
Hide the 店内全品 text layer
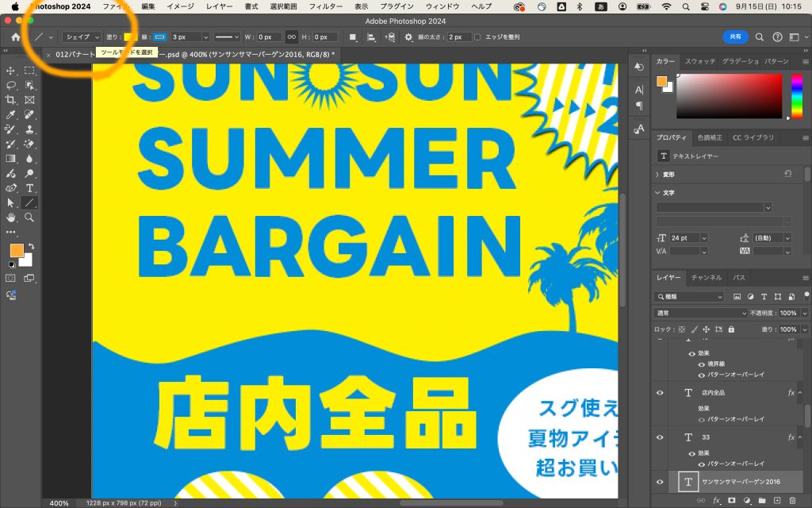(x=660, y=393)
